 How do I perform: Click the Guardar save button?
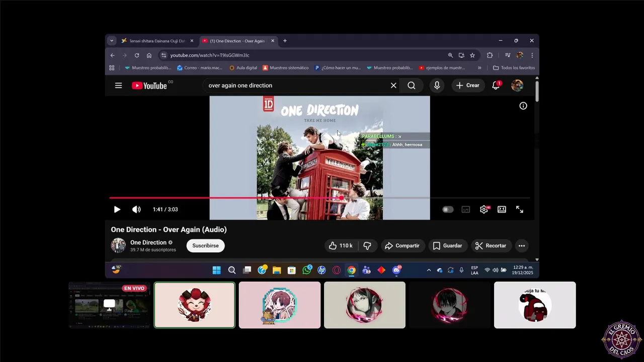pos(447,246)
